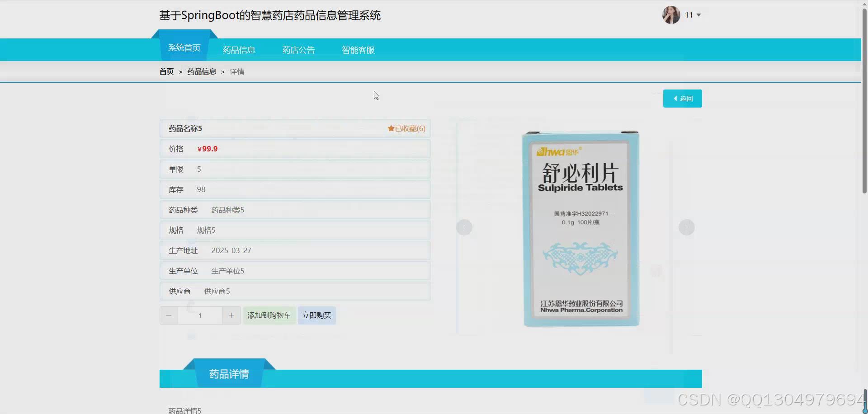Click the right carousel arrow on product image

687,227
